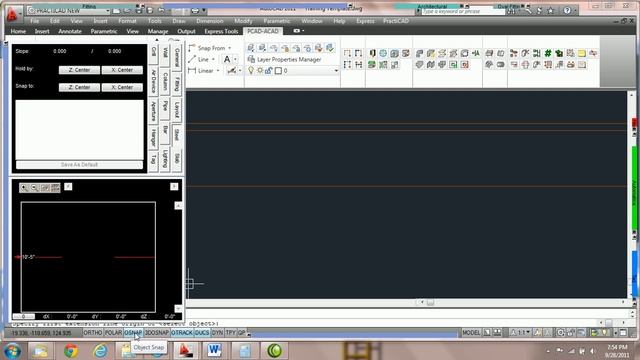Toggle OTRACK object snap tracking
640x360 pixels.
[x=182, y=333]
